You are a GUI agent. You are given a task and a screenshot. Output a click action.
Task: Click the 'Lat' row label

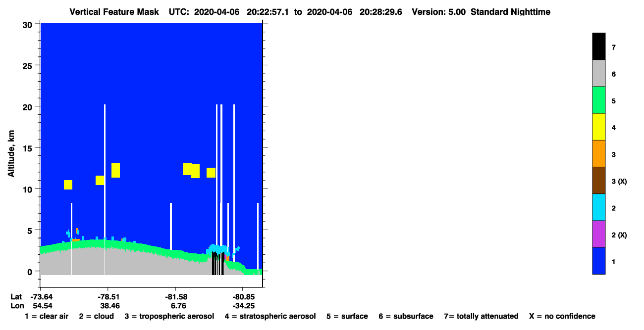(16, 297)
